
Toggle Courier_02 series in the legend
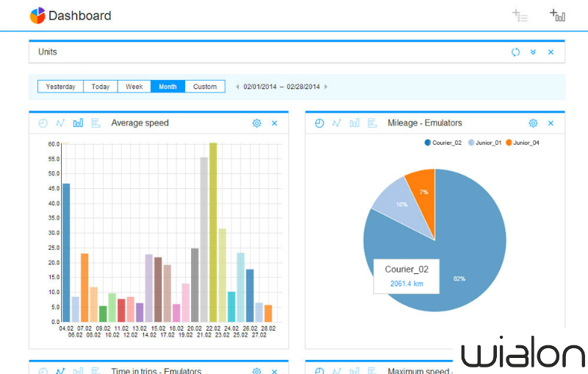tap(443, 143)
